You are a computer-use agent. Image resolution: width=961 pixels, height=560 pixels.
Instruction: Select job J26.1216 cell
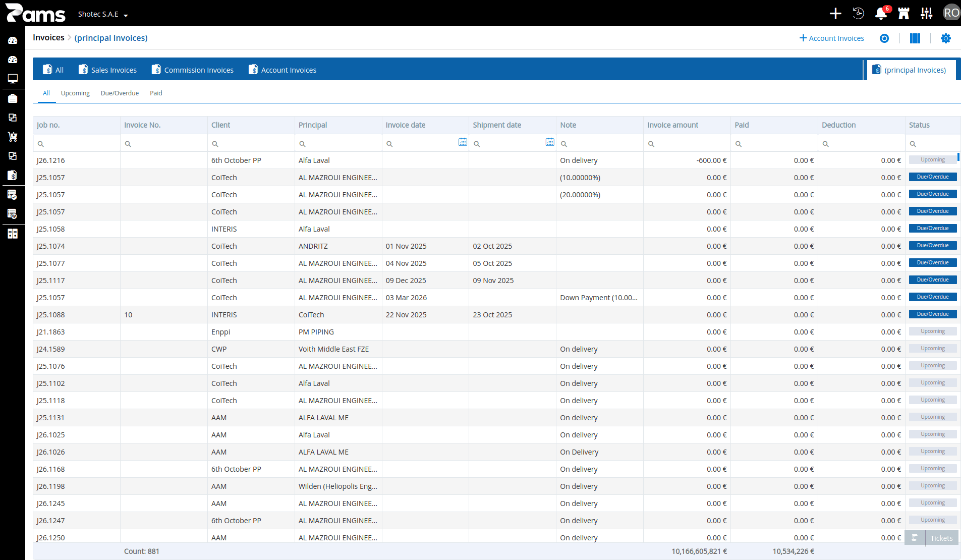click(x=77, y=160)
